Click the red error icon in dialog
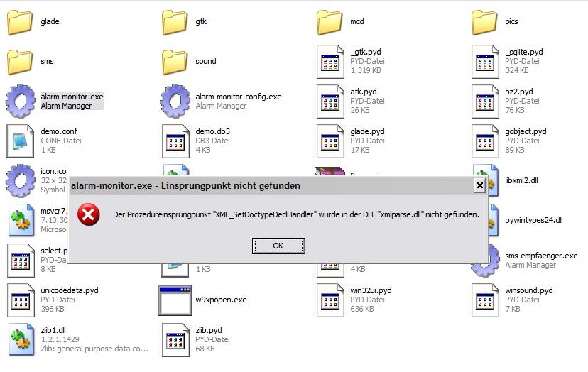Image resolution: width=588 pixels, height=372 pixels. point(89,214)
